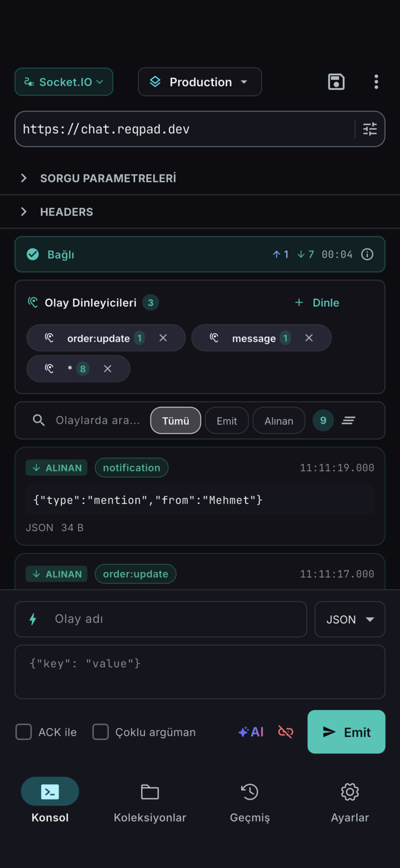This screenshot has height=868, width=400.
Task: Select the Tümü filter tab
Action: 176,421
